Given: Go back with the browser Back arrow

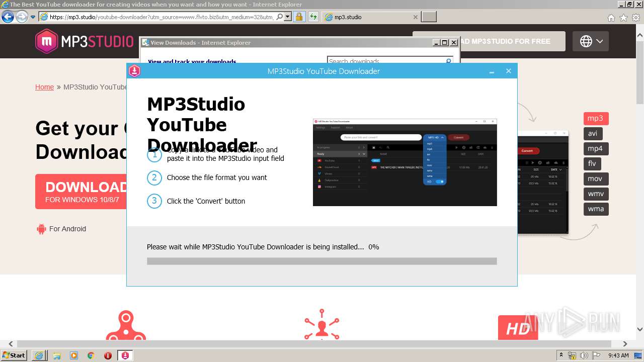Looking at the screenshot, I should point(8,17).
